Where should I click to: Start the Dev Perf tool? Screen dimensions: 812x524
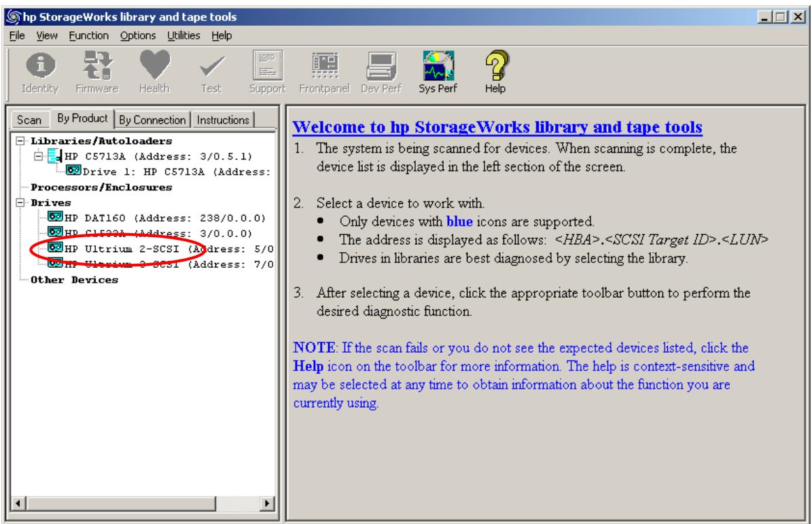click(381, 73)
